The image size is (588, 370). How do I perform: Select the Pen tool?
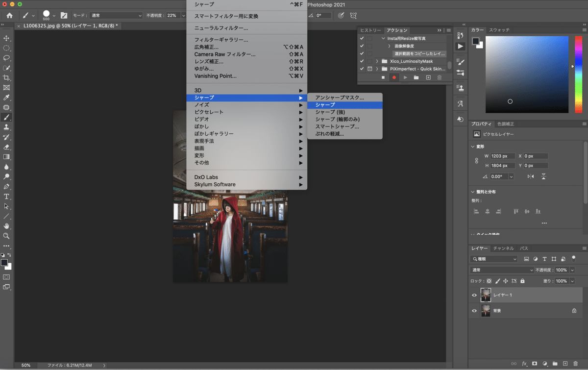click(6, 187)
